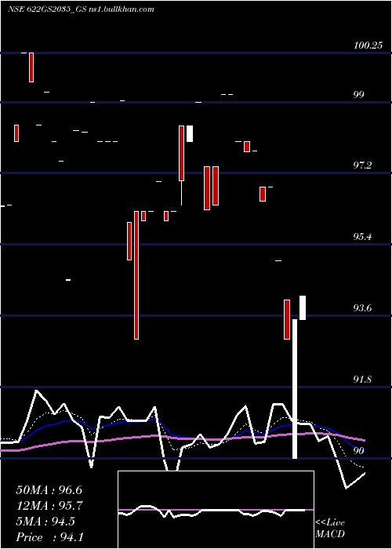Click the 97.2 price axis label
This screenshot has height=549, width=392.
click(x=362, y=165)
